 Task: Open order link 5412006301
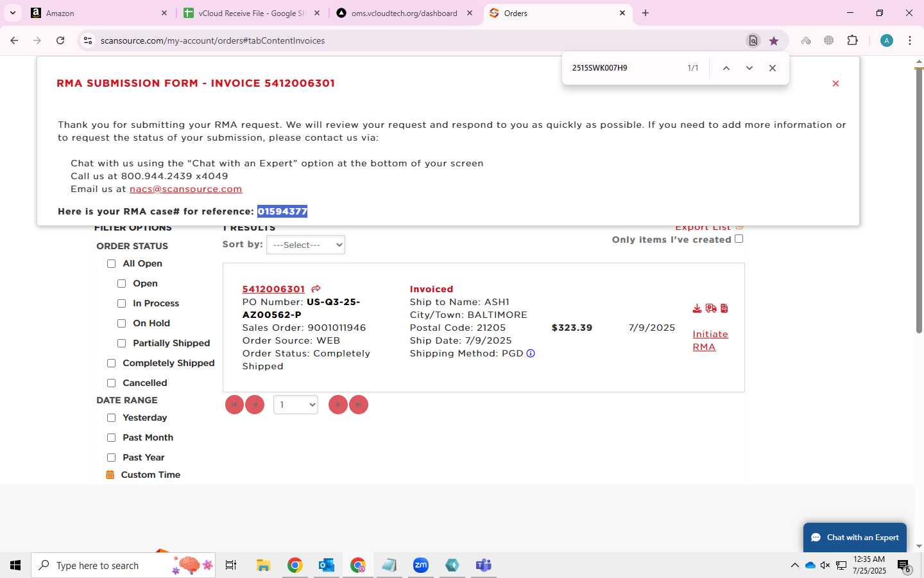[273, 289]
